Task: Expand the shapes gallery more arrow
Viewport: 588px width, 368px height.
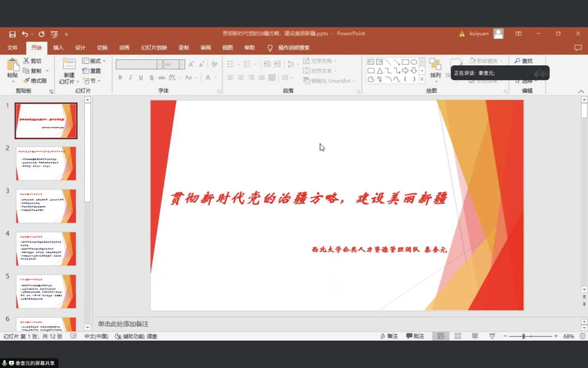Action: click(x=422, y=79)
